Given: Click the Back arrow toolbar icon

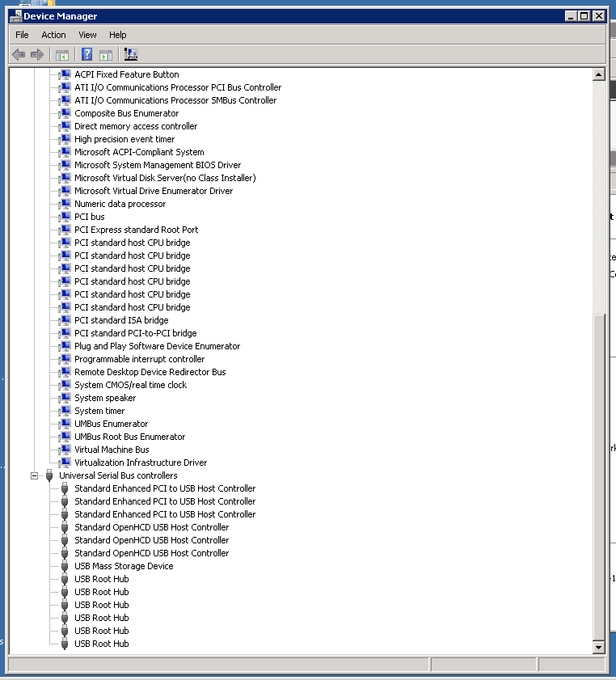Looking at the screenshot, I should (x=19, y=55).
